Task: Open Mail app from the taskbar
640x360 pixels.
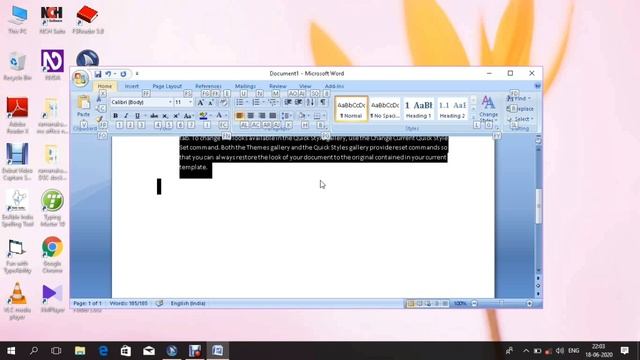Action: point(149,351)
